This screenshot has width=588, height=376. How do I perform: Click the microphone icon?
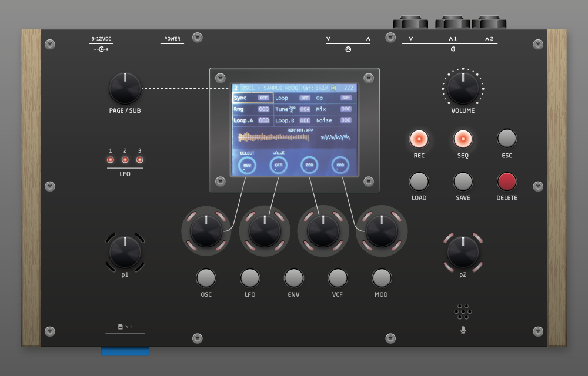point(463,330)
